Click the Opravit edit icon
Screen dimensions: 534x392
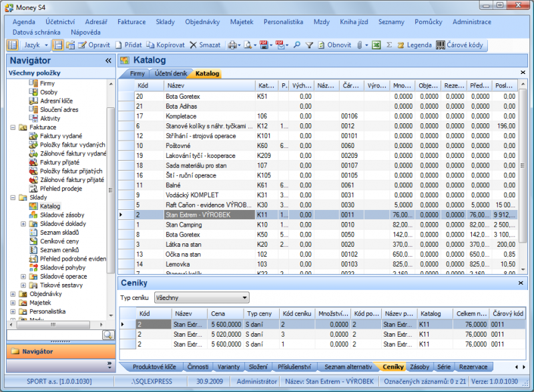click(82, 45)
